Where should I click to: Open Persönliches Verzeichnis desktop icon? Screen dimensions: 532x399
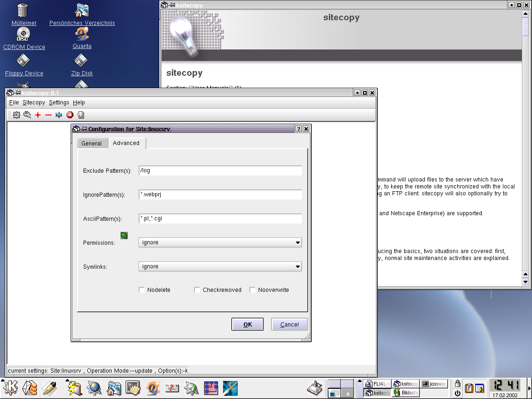pos(82,15)
